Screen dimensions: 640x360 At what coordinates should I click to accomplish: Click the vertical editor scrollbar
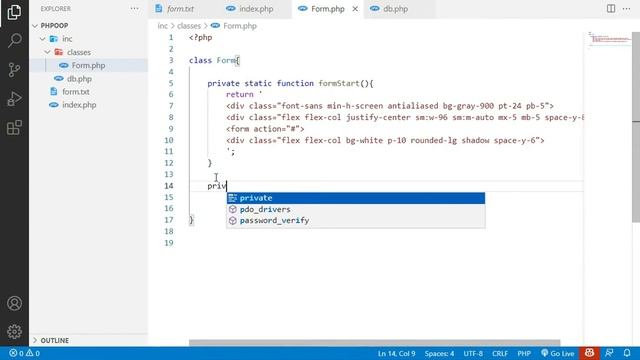pyautogui.click(x=636, y=127)
